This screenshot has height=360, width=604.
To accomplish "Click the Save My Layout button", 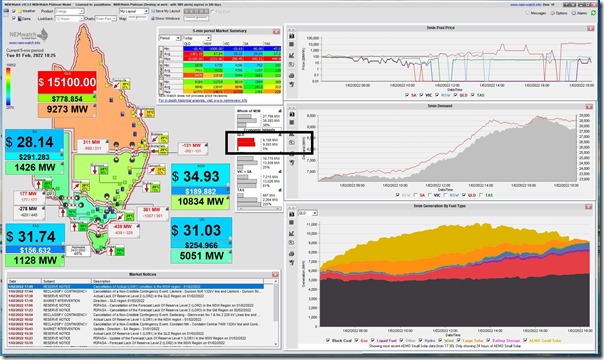I will point(166,11).
